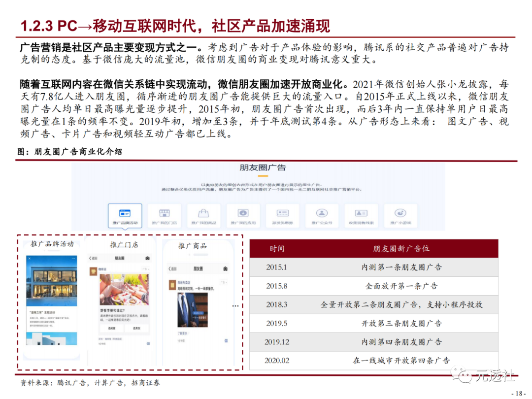Click the 全面放开第一条广告 cell
Image resolution: width=532 pixels, height=399 pixels.
click(x=401, y=286)
